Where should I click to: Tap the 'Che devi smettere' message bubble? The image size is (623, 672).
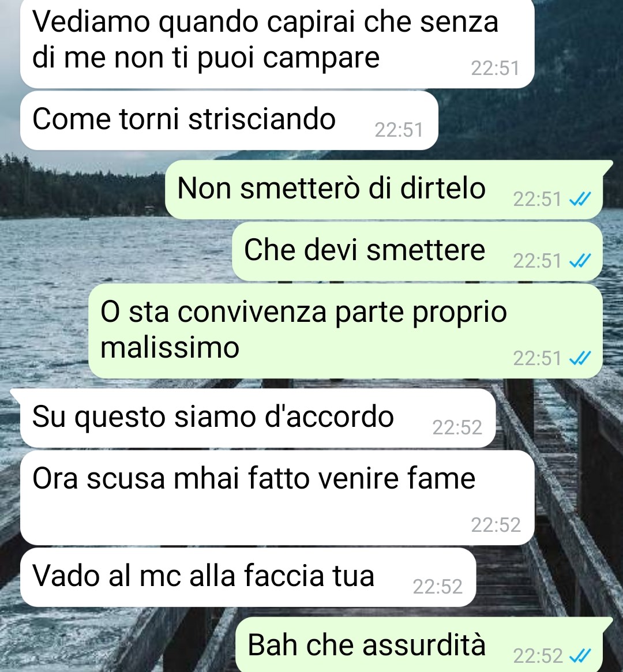(417, 251)
